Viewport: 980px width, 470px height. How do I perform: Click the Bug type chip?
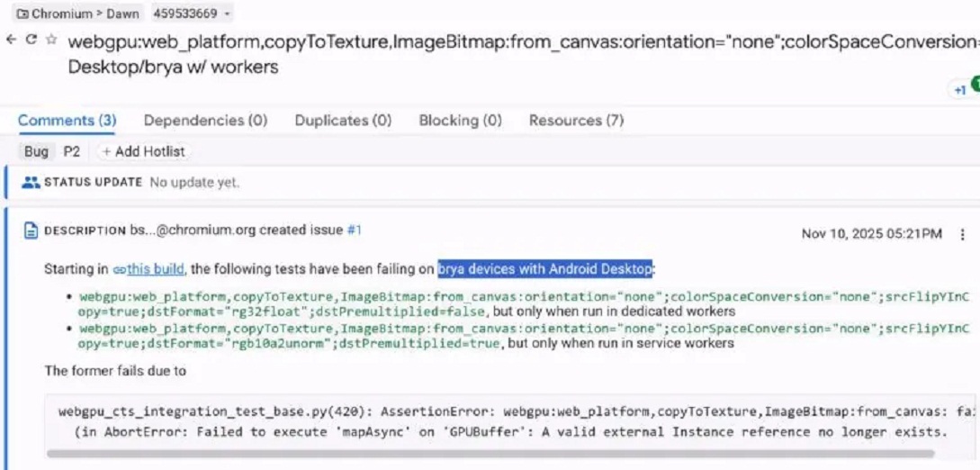click(x=37, y=151)
